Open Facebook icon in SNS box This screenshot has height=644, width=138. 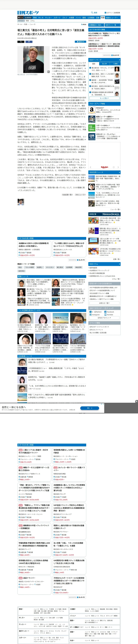click(105, 312)
